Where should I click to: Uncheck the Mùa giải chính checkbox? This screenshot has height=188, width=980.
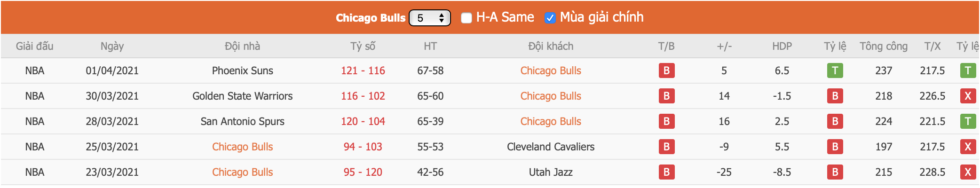click(x=550, y=18)
